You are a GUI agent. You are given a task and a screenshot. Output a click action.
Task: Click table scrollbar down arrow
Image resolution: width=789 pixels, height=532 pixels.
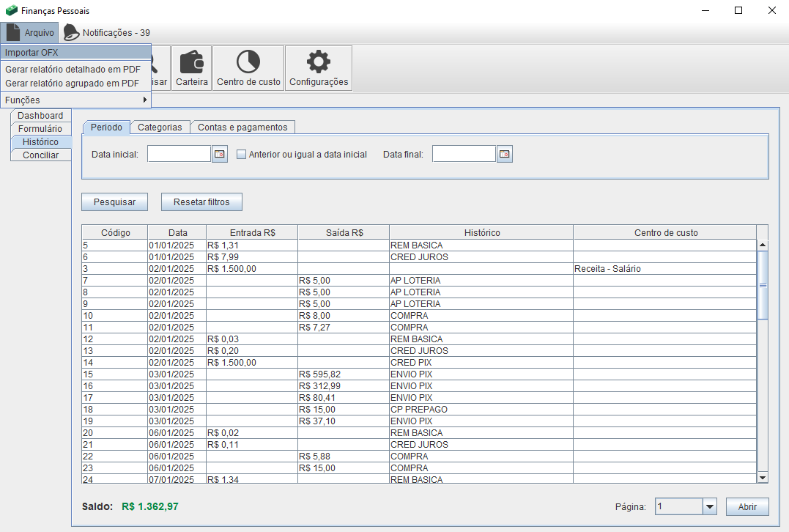click(x=762, y=477)
